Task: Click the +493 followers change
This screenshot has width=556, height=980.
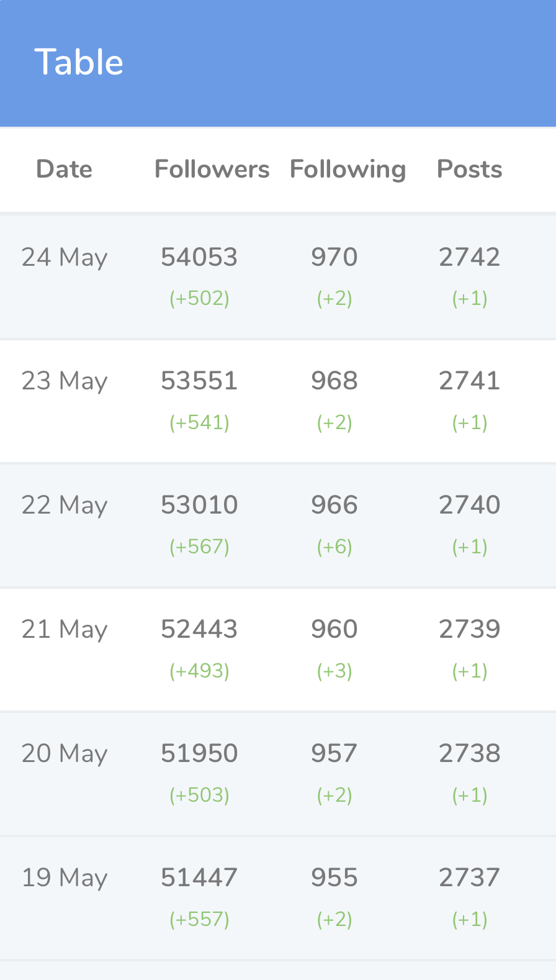Action: [x=199, y=671]
